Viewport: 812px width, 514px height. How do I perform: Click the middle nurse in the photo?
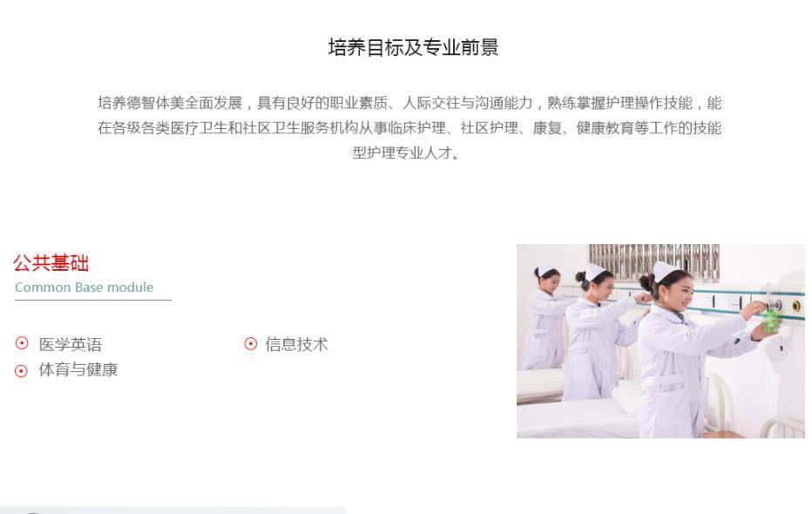point(599,336)
